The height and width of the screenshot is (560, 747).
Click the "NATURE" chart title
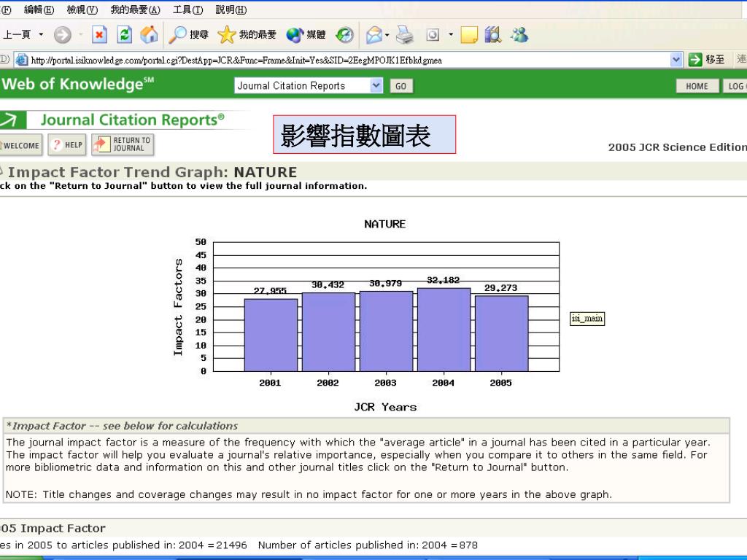coord(384,224)
